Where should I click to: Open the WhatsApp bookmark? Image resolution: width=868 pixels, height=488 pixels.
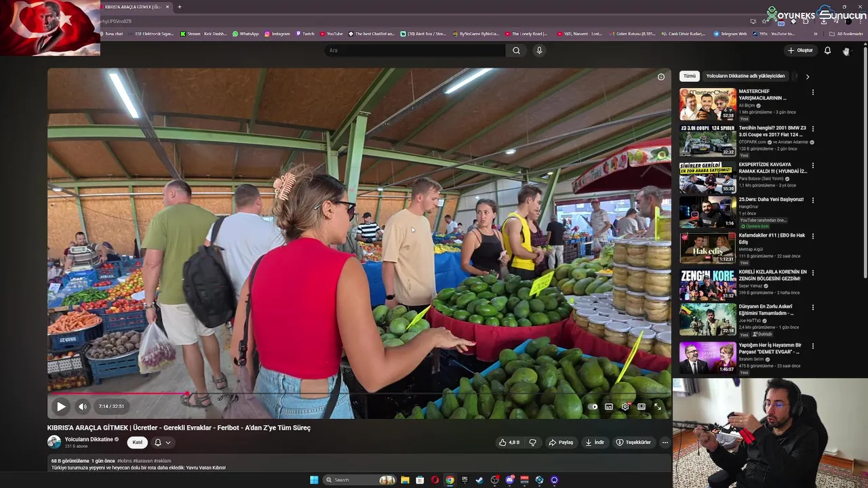click(x=245, y=33)
